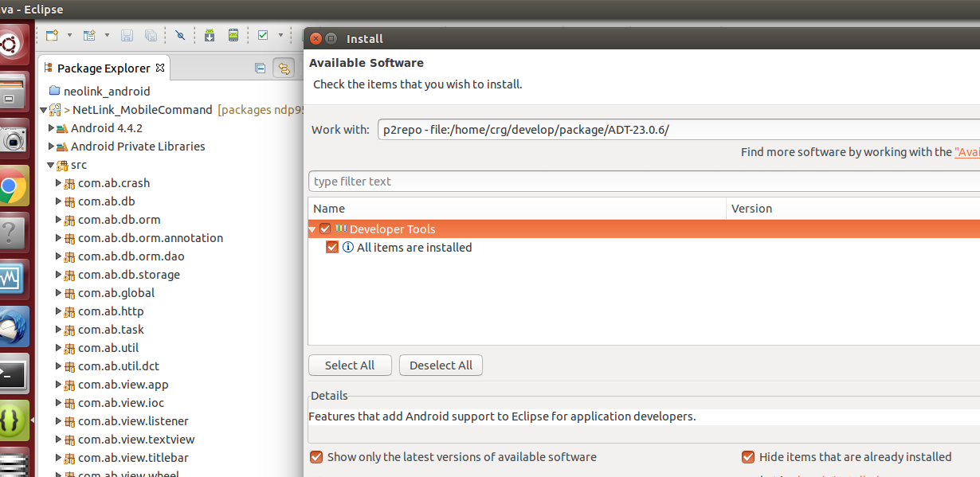Select the com.ab.db package
This screenshot has width=980, height=477.
106,201
